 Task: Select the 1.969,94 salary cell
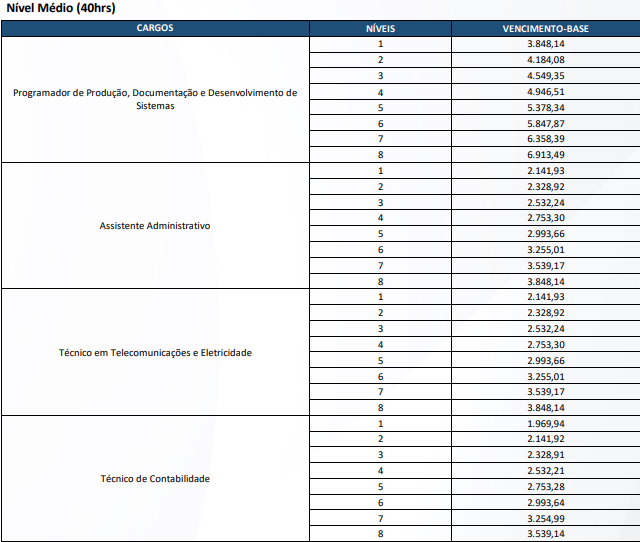pos(546,424)
